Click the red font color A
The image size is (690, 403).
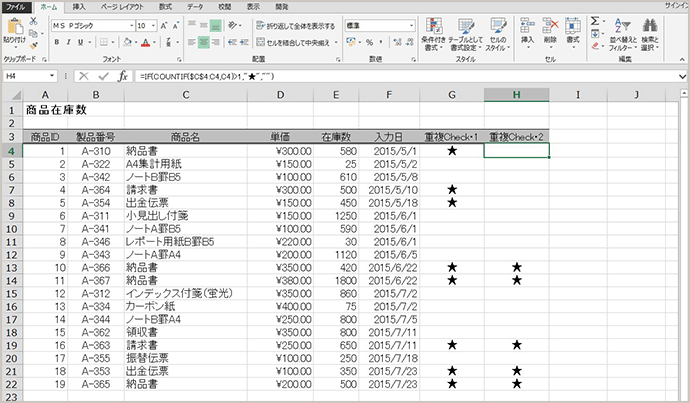(x=146, y=42)
